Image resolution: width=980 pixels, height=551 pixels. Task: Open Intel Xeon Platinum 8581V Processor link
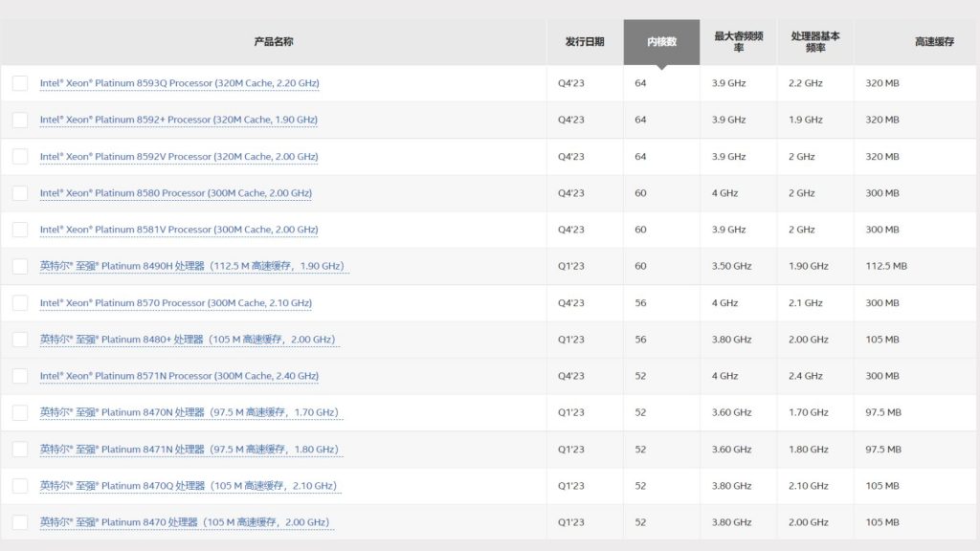179,230
